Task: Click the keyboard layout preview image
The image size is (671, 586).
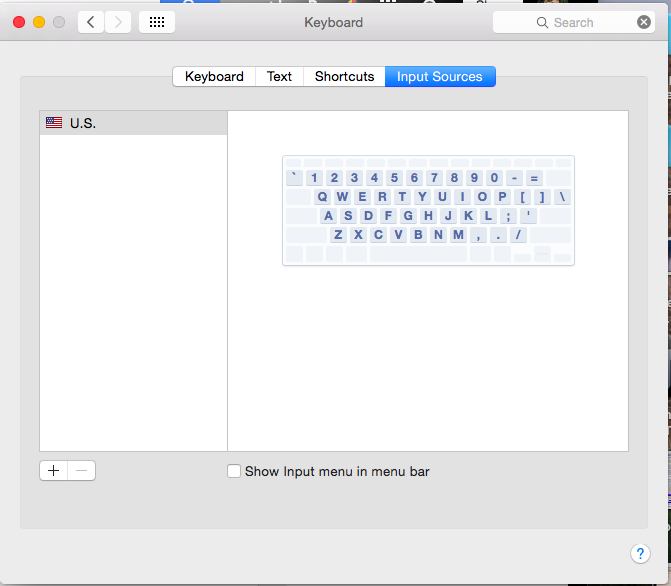Action: click(x=428, y=211)
